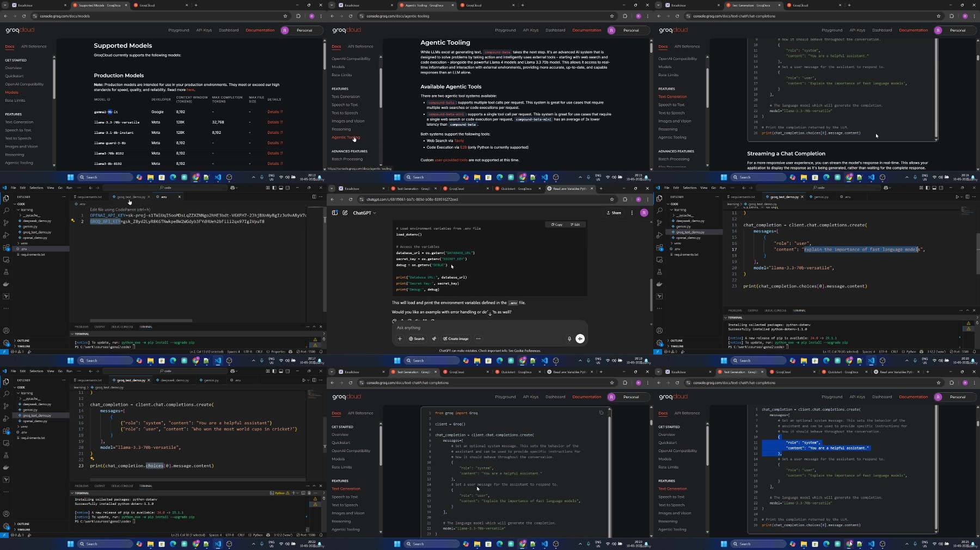Toggle Primary Side Bar in VS Code showing API keys
980x550 pixels.
[x=274, y=188]
